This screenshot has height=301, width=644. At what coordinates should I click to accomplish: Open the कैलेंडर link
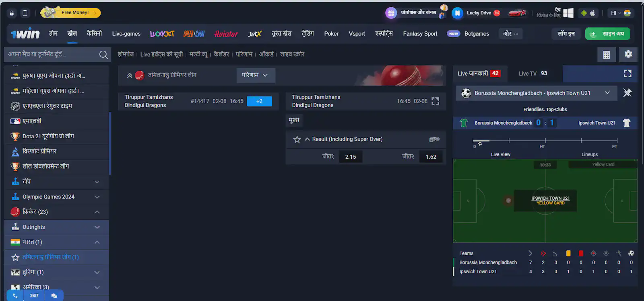click(x=221, y=54)
